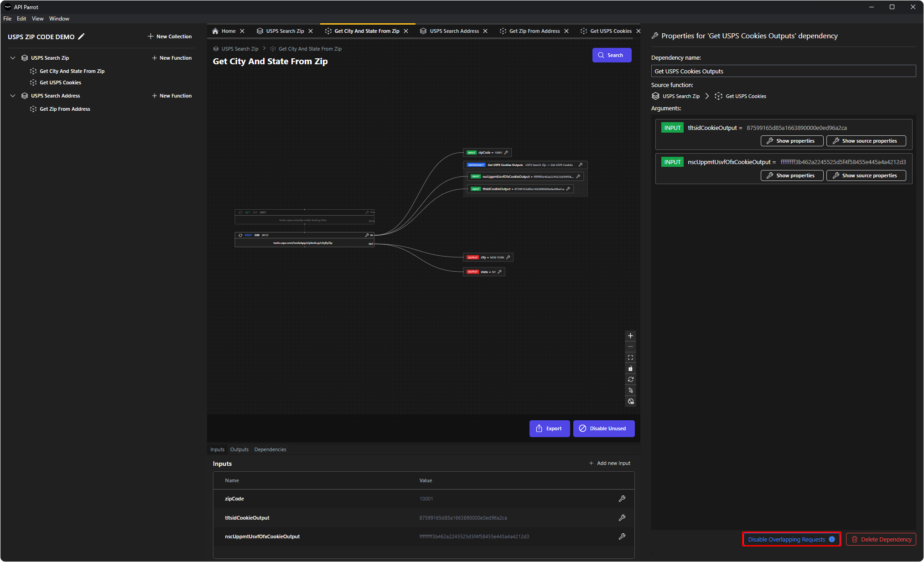Screen dimensions: 924x562
Task: Click the info icon on Disable Overlapping Requests
Action: coord(832,539)
